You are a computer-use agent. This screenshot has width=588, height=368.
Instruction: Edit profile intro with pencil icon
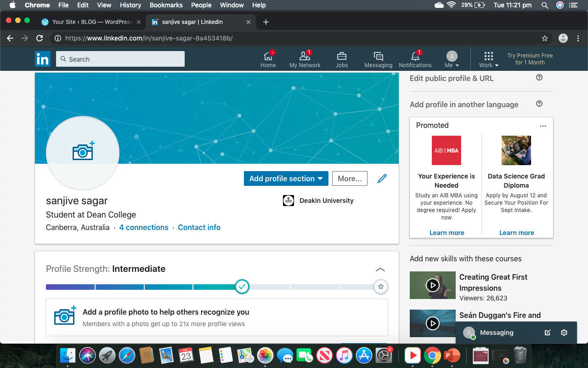(382, 178)
